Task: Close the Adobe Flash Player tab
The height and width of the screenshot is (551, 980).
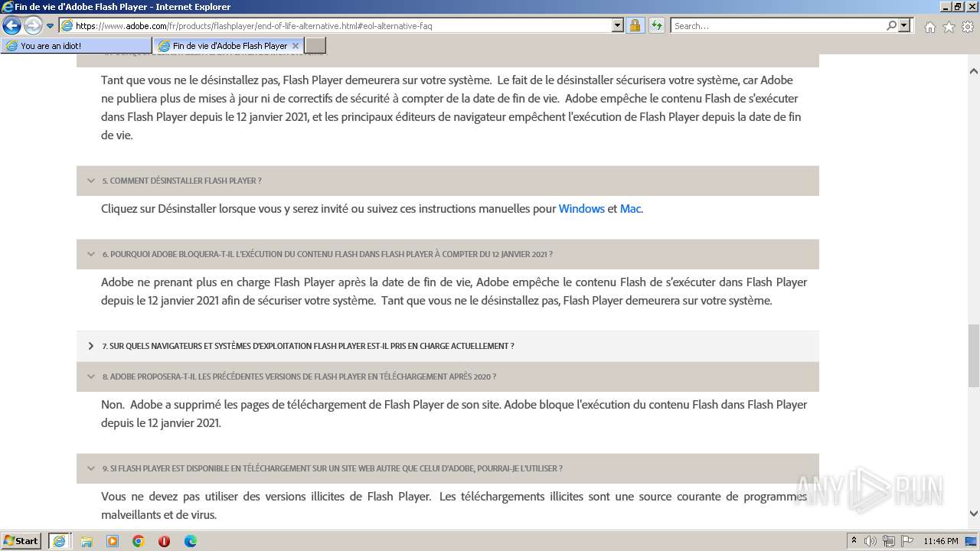Action: pyautogui.click(x=296, y=46)
